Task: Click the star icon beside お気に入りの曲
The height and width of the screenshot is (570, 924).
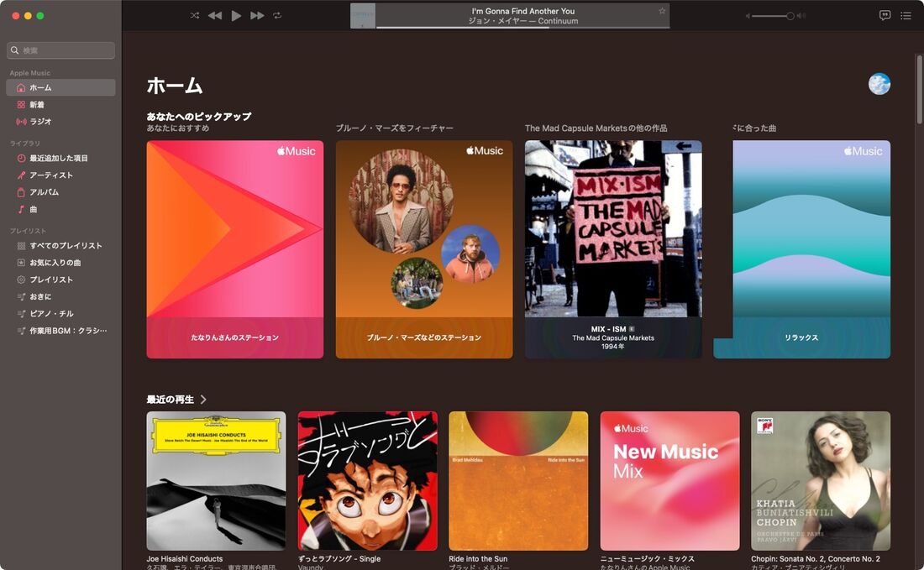Action: pyautogui.click(x=21, y=263)
